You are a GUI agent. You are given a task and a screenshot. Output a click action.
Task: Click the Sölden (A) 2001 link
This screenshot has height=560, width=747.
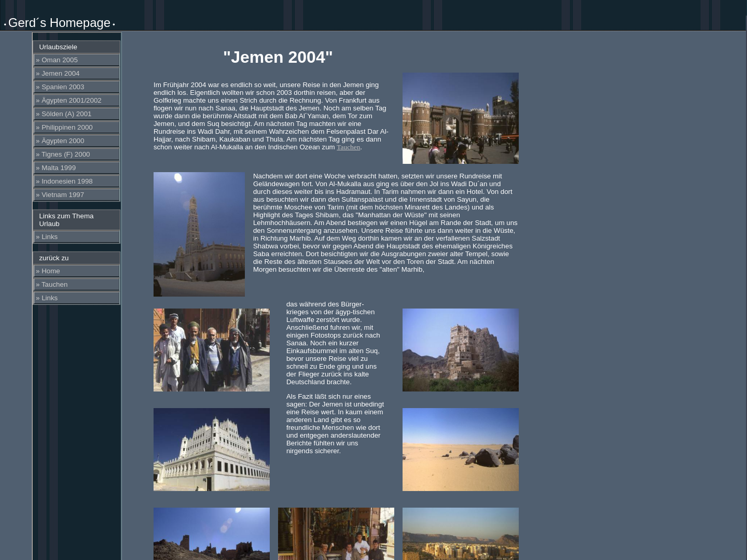77,114
